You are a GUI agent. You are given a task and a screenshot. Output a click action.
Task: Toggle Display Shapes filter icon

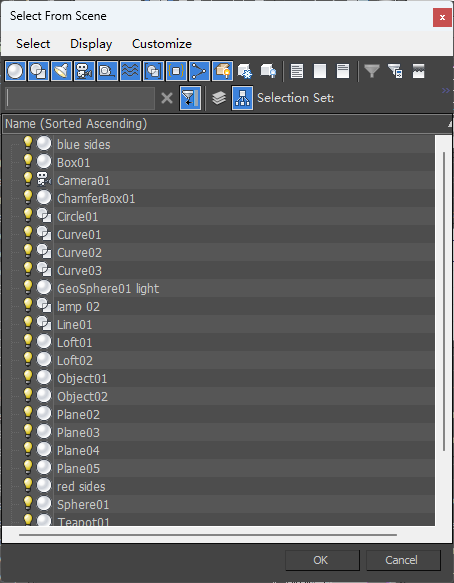click(x=38, y=71)
